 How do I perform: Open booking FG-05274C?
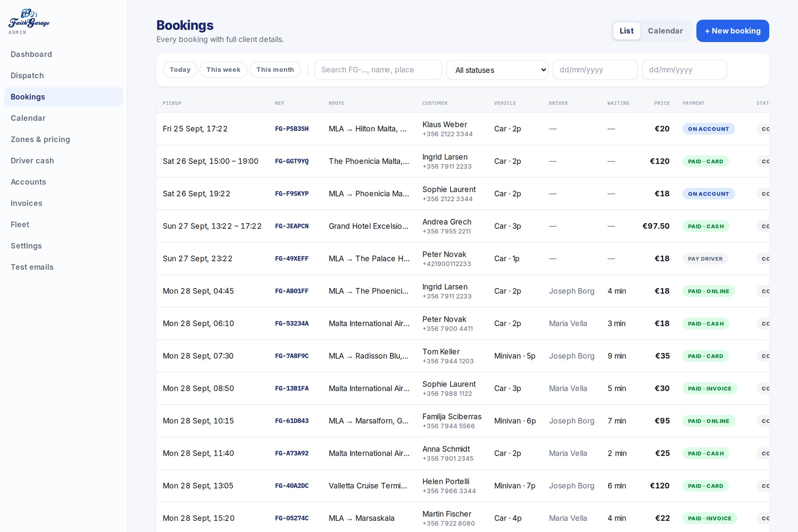292,518
